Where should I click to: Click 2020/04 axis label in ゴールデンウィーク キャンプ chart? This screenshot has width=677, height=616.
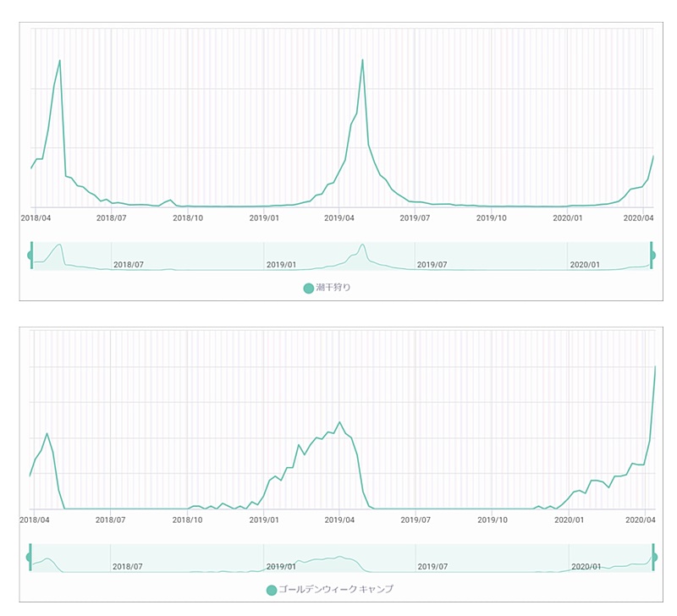[x=641, y=520]
